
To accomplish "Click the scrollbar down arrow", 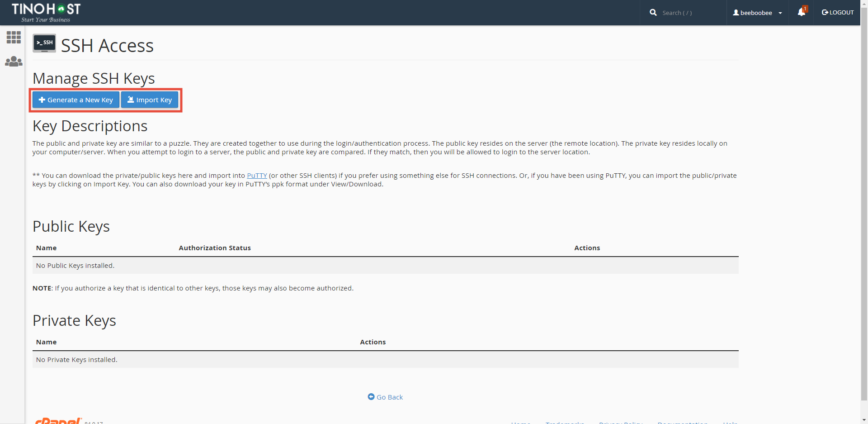I will [x=864, y=420].
